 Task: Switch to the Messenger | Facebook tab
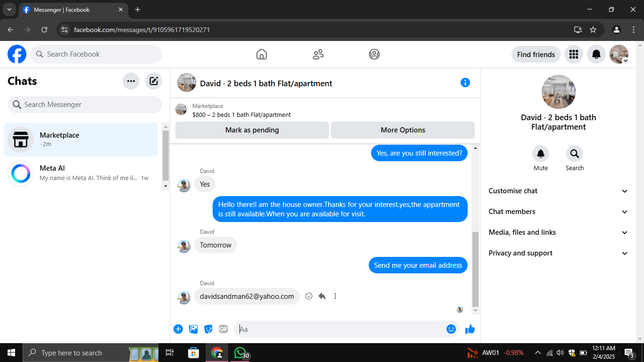(73, 10)
